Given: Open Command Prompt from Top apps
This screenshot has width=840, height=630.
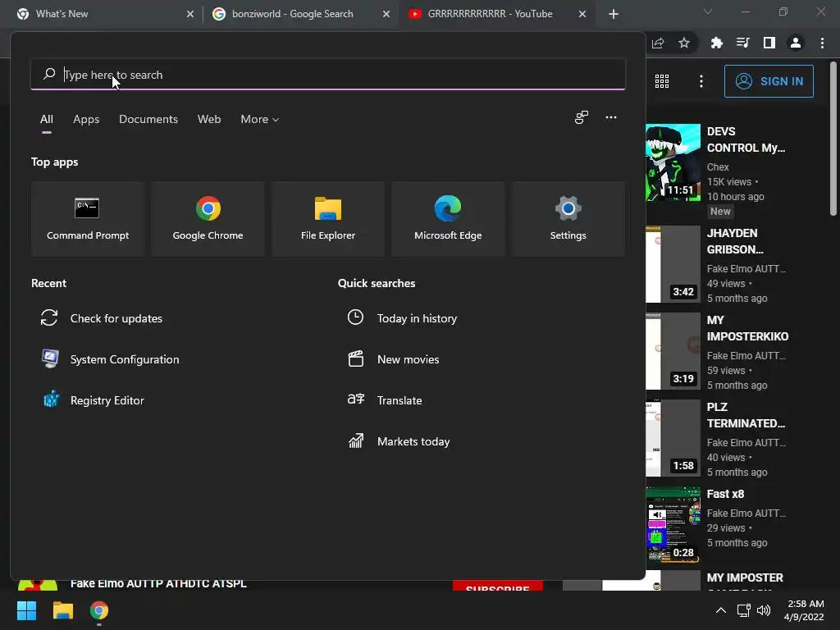Looking at the screenshot, I should coord(88,218).
